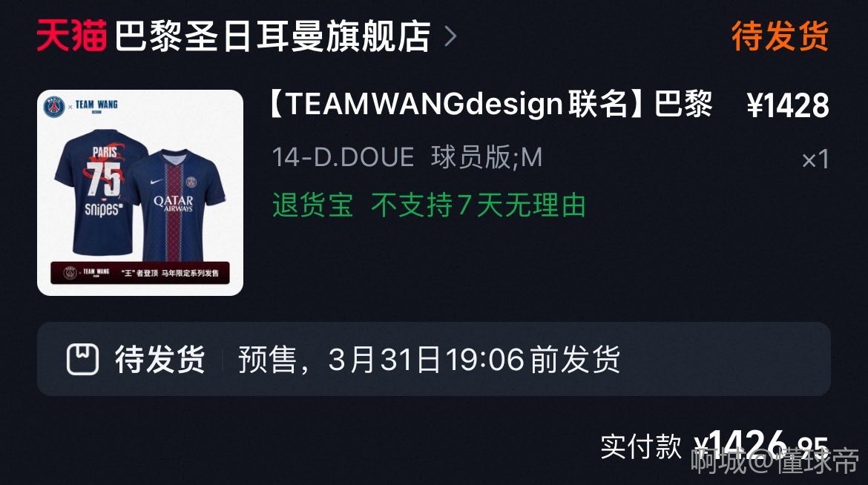Tap the green 退货宝 tag
This screenshot has width=868, height=485.
tap(313, 205)
